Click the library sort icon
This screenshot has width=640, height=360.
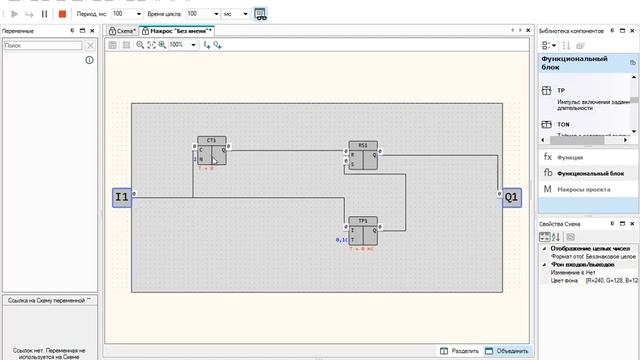[x=566, y=45]
